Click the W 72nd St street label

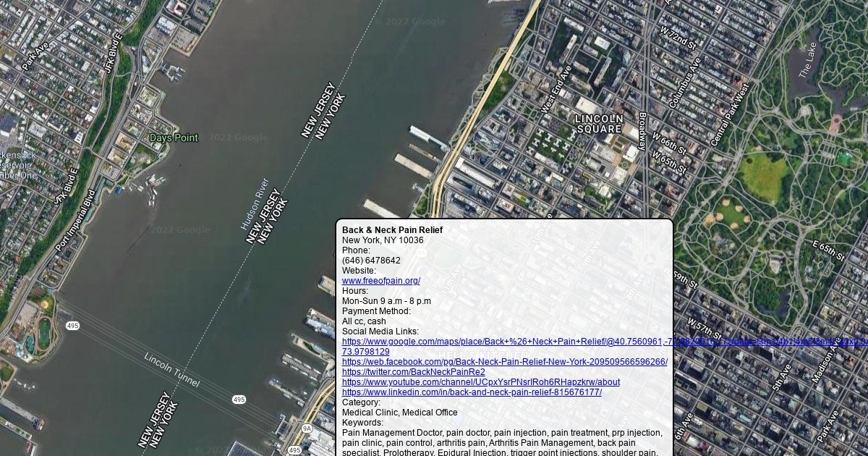pyautogui.click(x=678, y=39)
